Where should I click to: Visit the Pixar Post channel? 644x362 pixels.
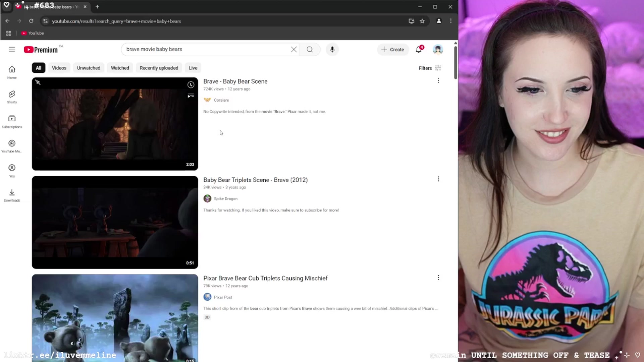(223, 297)
